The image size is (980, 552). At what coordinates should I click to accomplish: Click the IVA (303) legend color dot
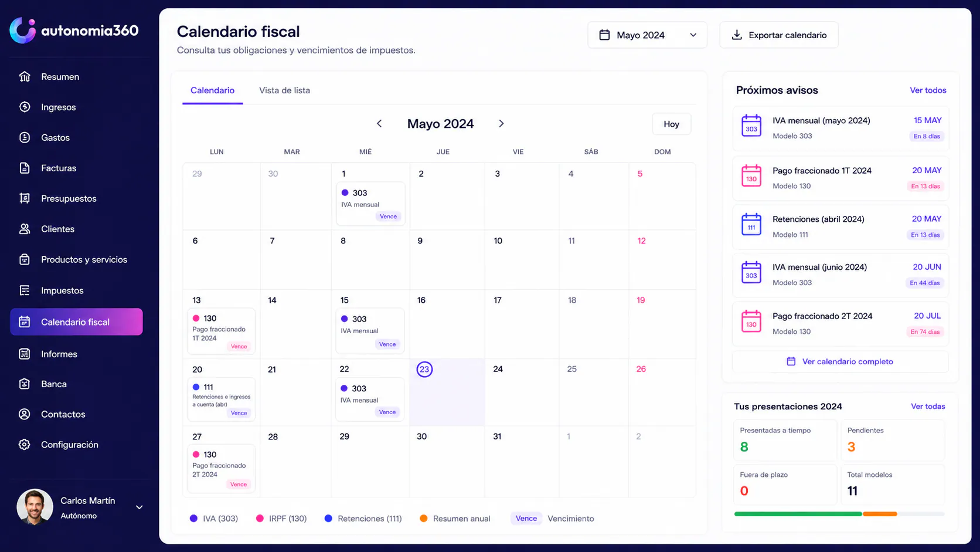193,519
